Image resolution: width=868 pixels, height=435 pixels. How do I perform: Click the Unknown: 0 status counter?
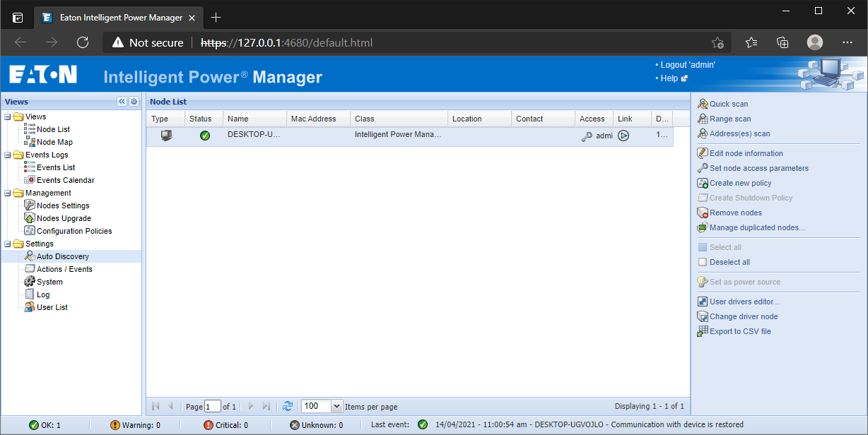[x=317, y=425]
